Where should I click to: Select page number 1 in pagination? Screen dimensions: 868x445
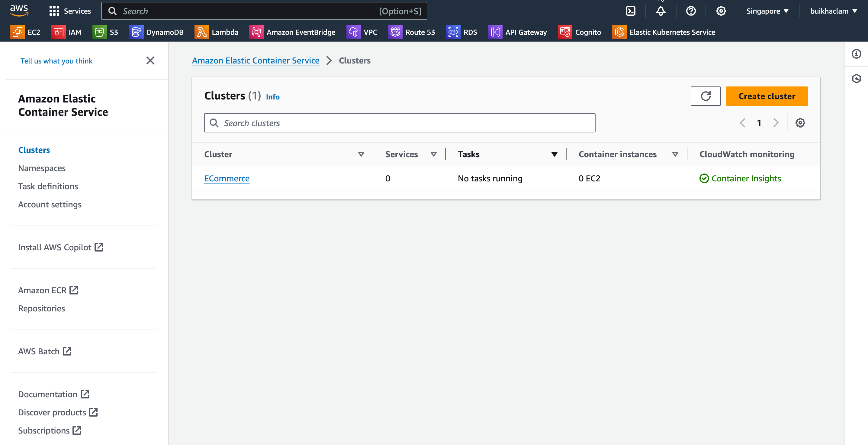click(x=759, y=123)
